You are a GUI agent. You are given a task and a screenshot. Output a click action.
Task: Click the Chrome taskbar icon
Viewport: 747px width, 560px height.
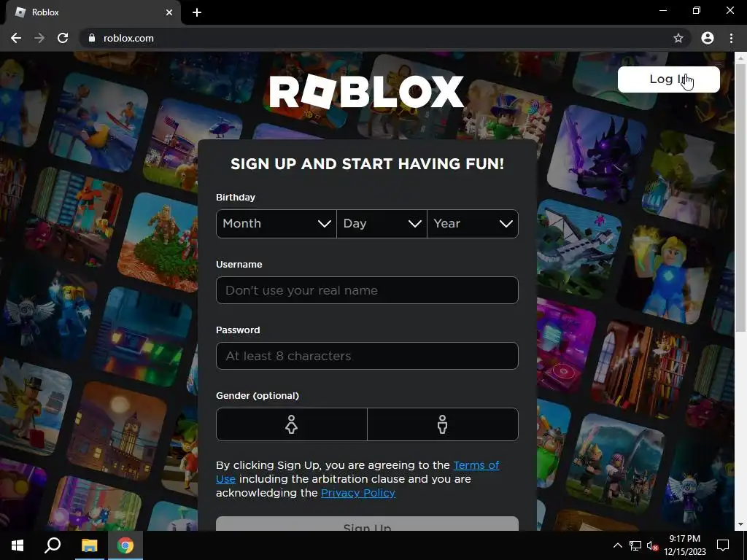[125, 545]
